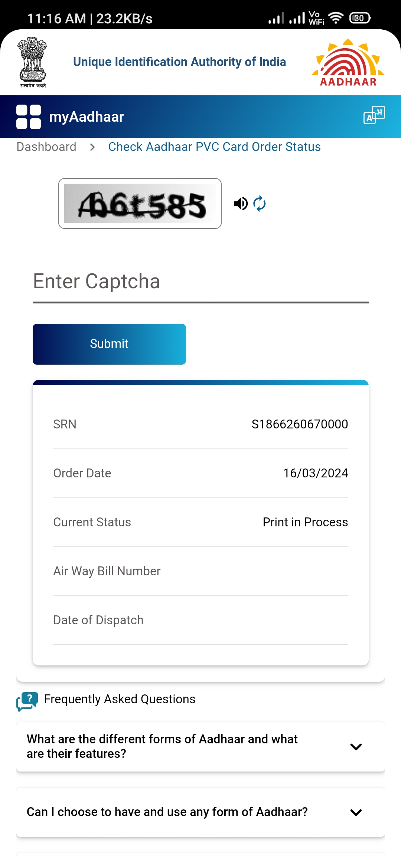This screenshot has width=401, height=868.
Task: Tap the India national emblem icon
Action: 33,62
